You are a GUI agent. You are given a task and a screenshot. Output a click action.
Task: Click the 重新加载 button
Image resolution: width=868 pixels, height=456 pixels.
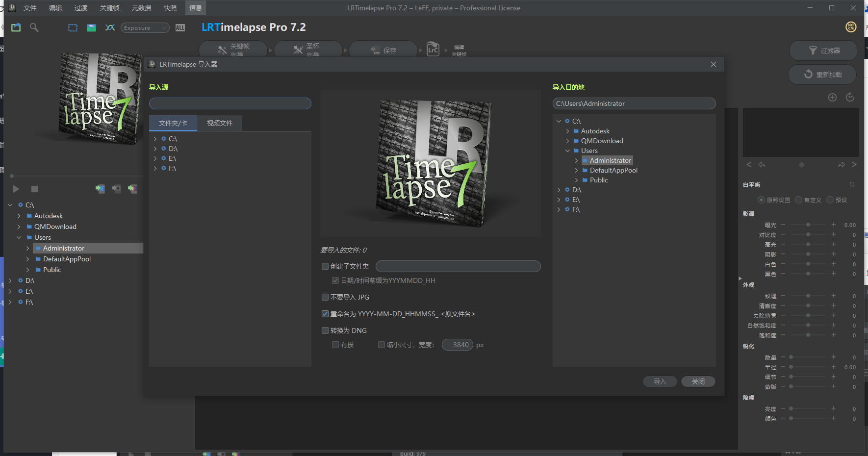[x=823, y=75]
